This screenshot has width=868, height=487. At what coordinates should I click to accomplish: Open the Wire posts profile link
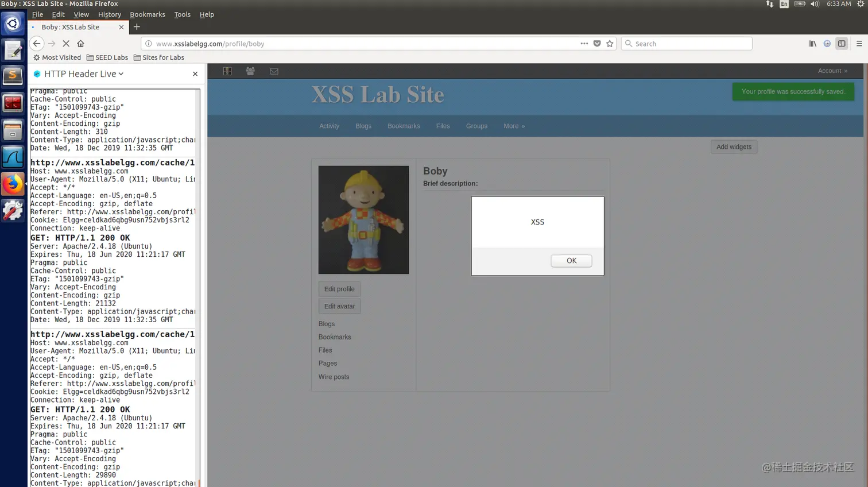click(334, 377)
